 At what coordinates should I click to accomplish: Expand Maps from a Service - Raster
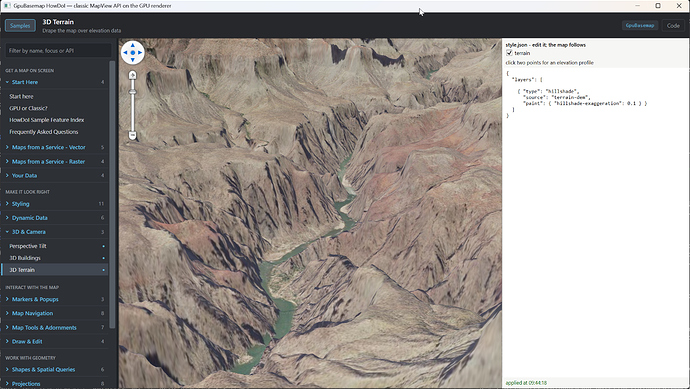[x=55, y=161]
